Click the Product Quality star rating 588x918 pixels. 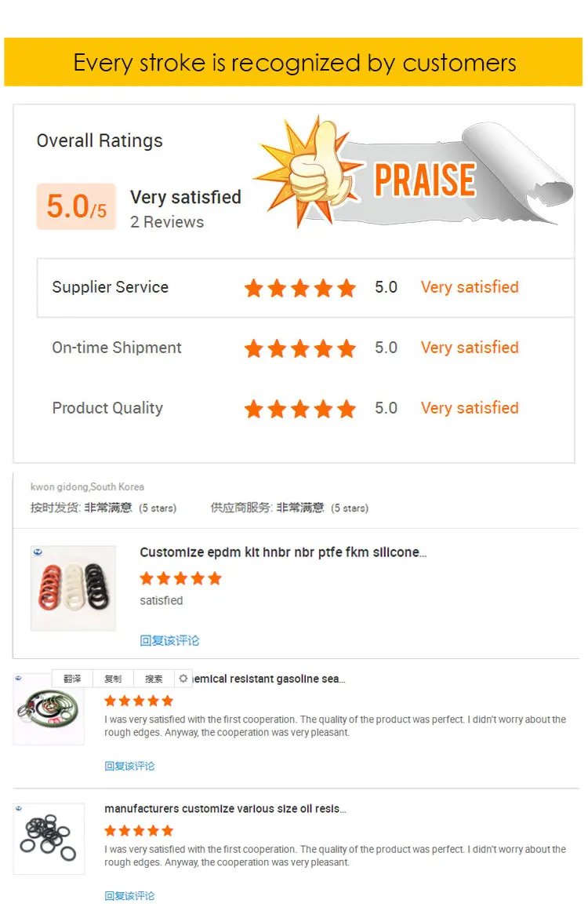[300, 409]
